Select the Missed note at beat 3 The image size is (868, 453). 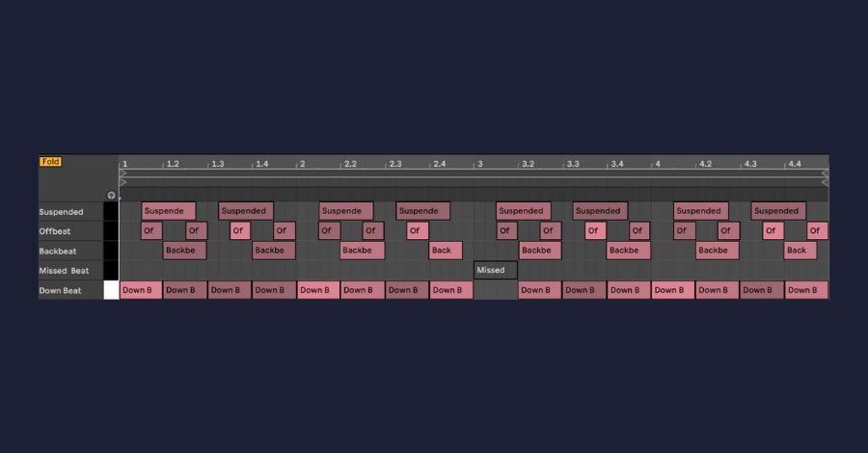(496, 270)
